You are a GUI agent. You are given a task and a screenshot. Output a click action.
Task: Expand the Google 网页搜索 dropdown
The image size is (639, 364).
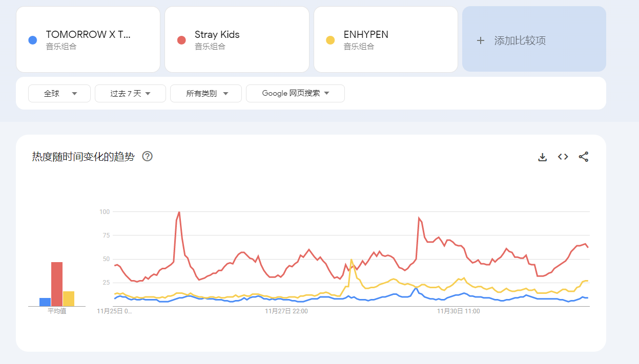point(295,93)
